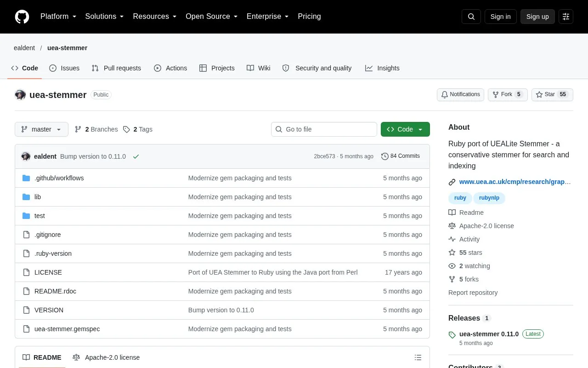Click the commit author avatar in commit bar
The height and width of the screenshot is (368, 588).
pyautogui.click(x=26, y=156)
